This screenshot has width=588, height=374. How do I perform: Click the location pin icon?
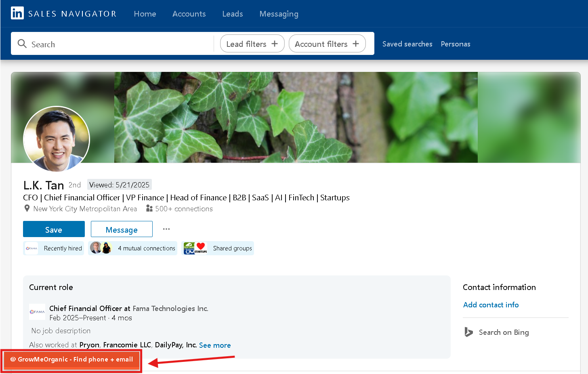(x=27, y=208)
